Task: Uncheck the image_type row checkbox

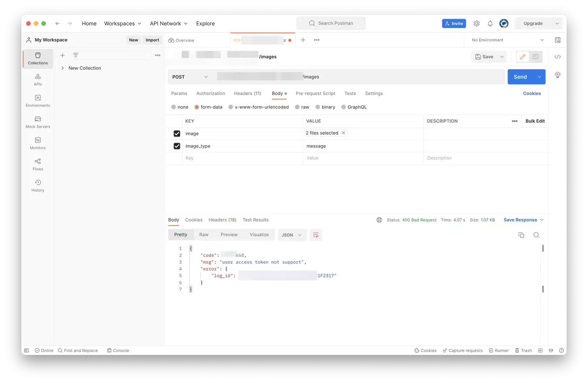Action: point(177,146)
